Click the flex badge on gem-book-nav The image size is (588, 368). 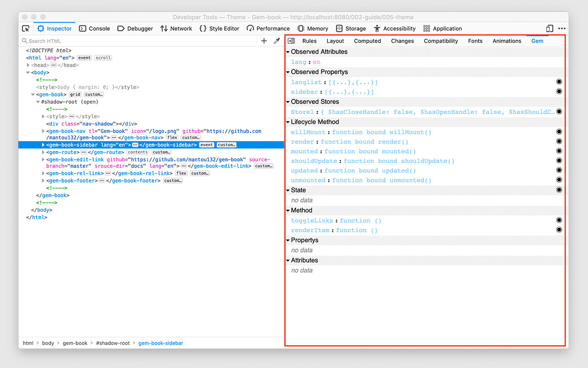172,138
